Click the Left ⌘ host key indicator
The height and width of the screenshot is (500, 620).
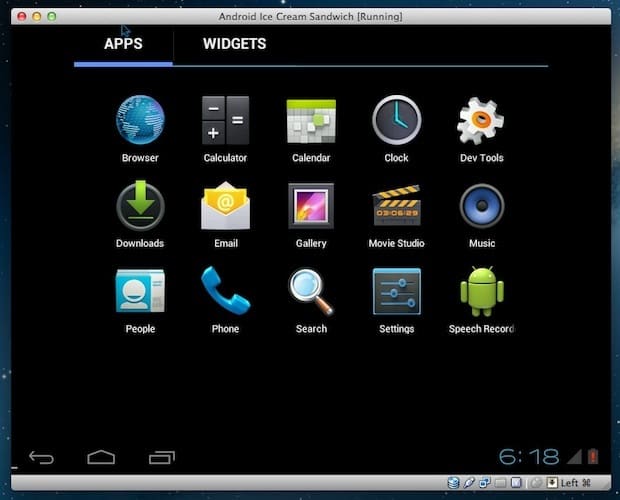click(576, 483)
